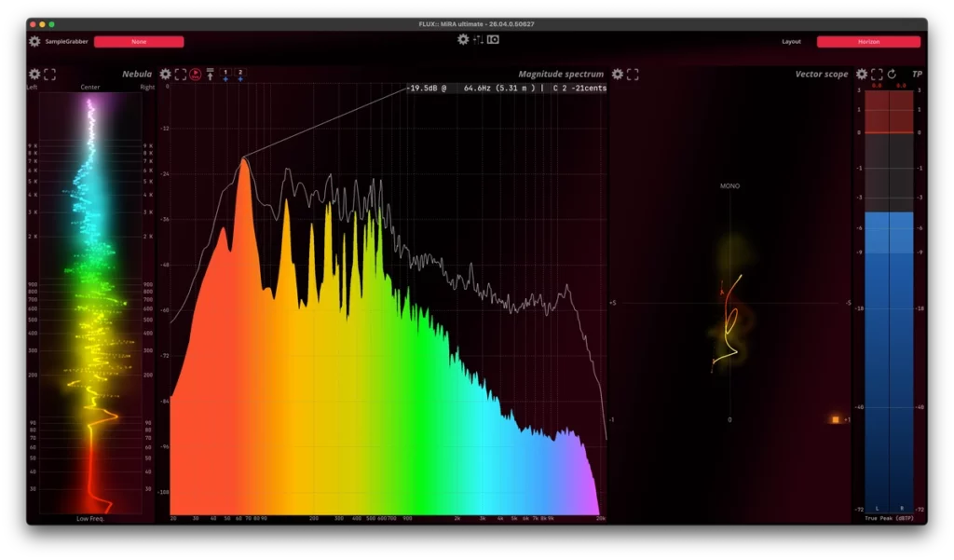Toggle the red play/live capture button
This screenshot has height=560, width=954.
click(196, 75)
